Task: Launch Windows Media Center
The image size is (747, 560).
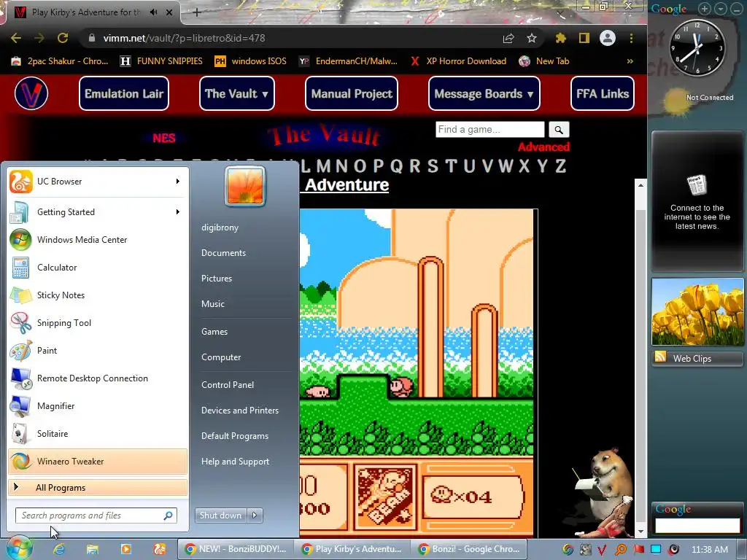Action: (98, 239)
